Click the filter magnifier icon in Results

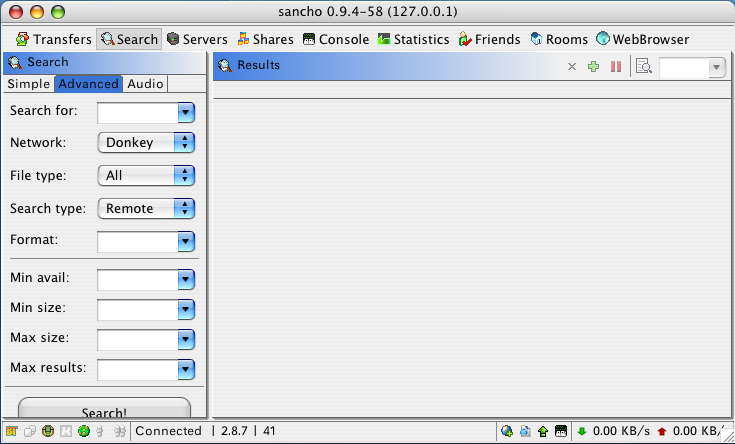pos(644,67)
